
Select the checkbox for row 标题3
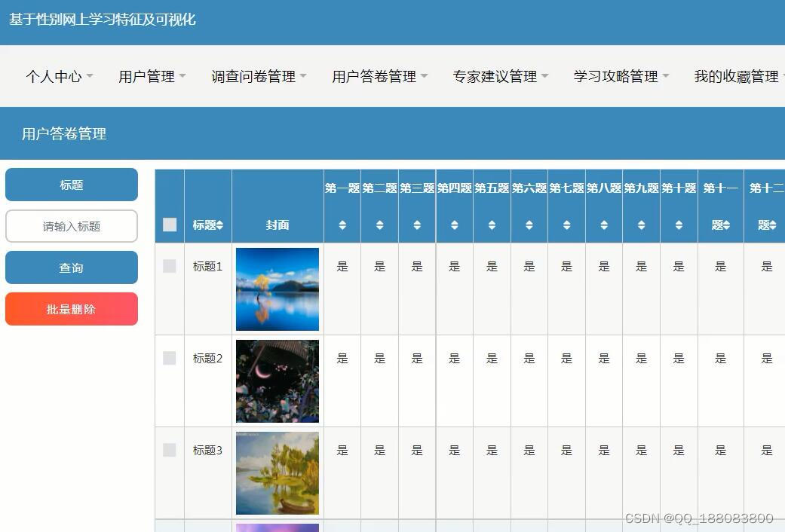point(170,450)
